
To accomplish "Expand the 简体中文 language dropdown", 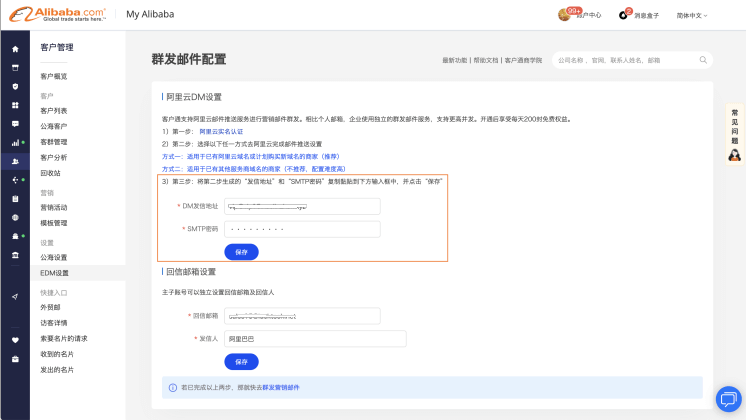I will point(691,15).
